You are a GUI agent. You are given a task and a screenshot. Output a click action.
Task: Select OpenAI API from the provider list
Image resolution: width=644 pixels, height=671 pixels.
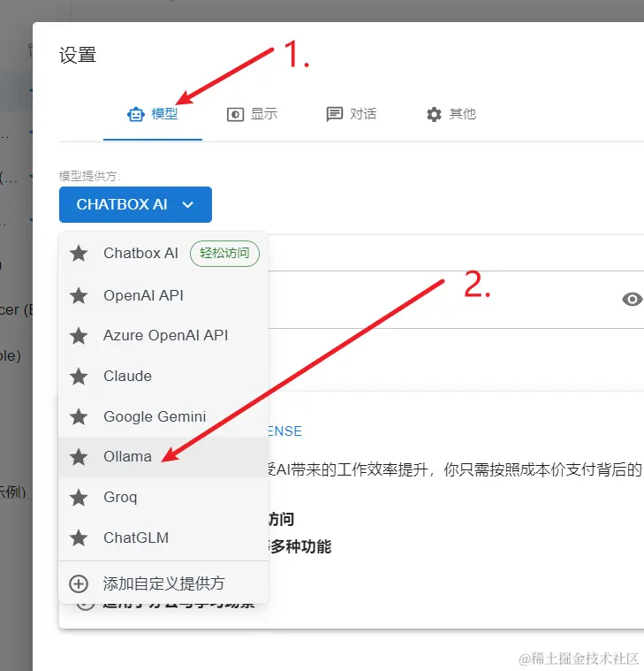tap(163, 295)
